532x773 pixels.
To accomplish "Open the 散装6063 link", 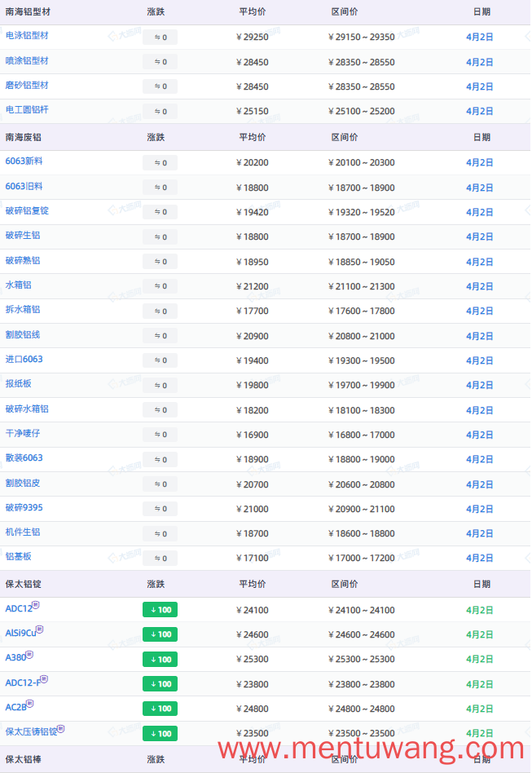I will tap(24, 458).
